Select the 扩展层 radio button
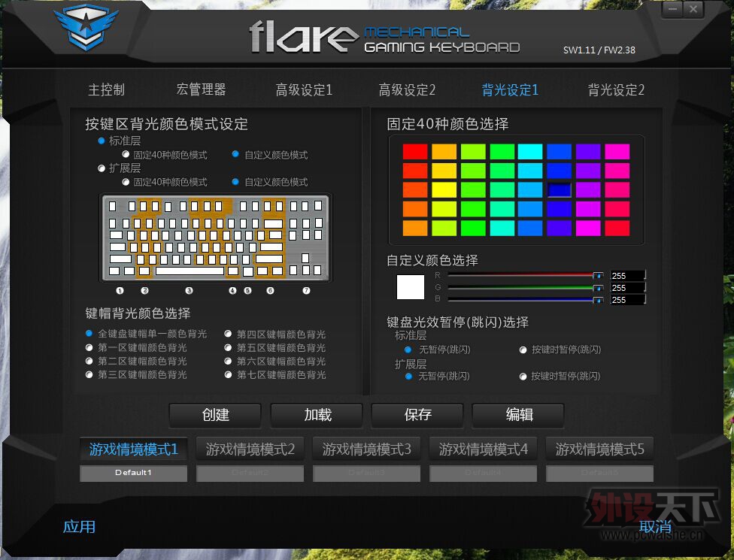734x560 pixels. (101, 168)
